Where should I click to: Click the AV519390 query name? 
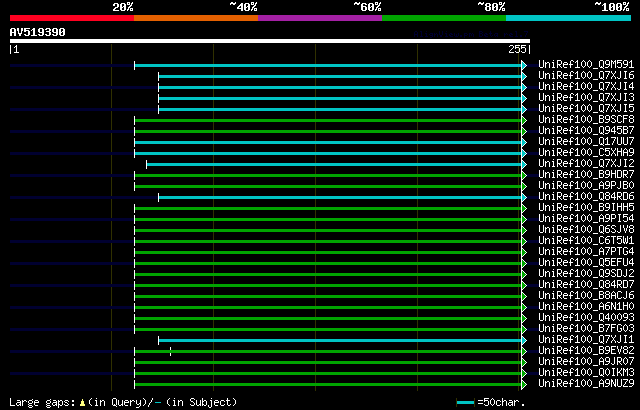[x=38, y=32]
